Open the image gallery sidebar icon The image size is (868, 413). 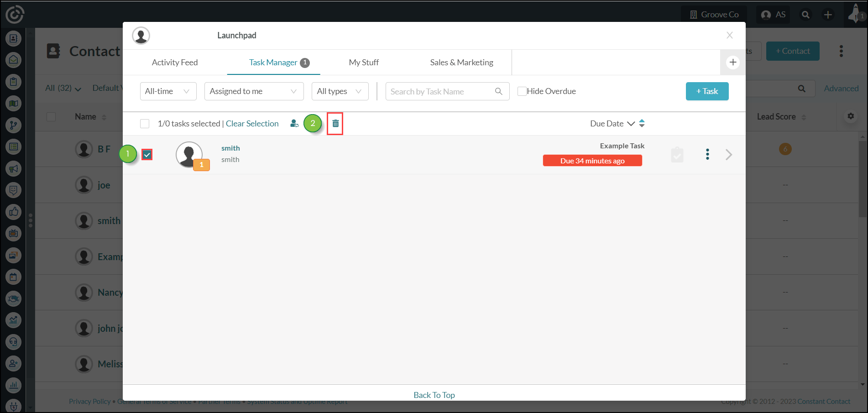(14, 255)
